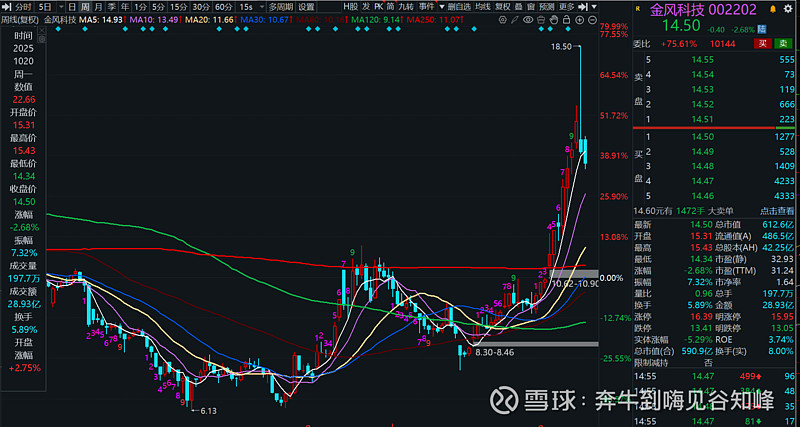Select the 年 yearly period
The height and width of the screenshot is (427, 800).
(125, 7)
